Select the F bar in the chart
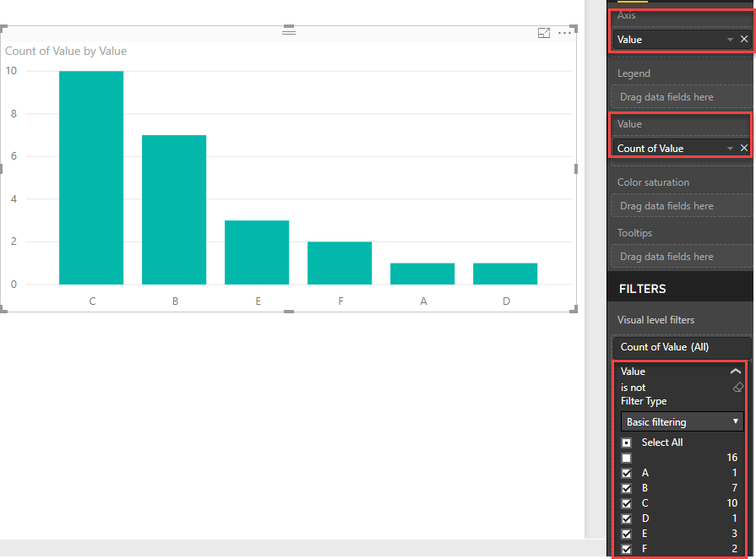 (340, 263)
